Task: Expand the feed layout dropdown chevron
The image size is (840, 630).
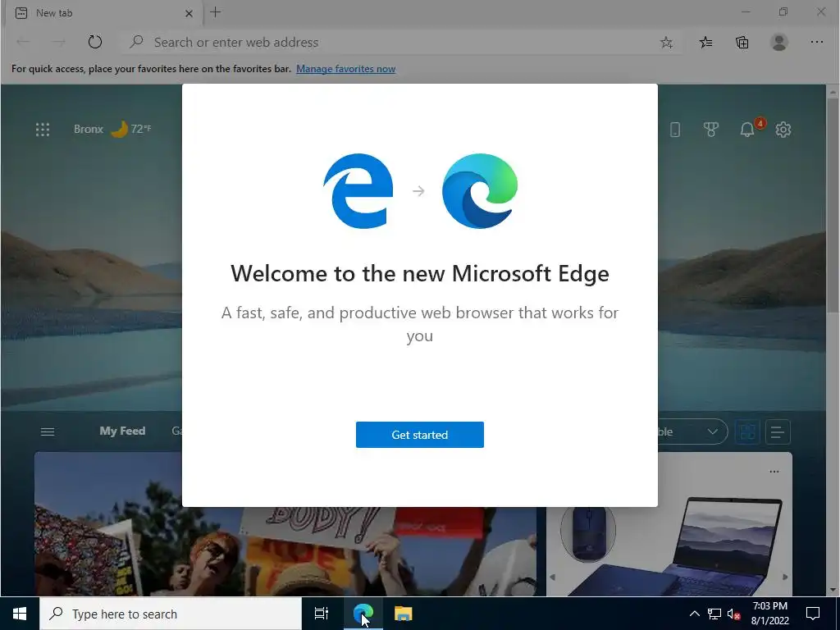Action: pyautogui.click(x=712, y=431)
